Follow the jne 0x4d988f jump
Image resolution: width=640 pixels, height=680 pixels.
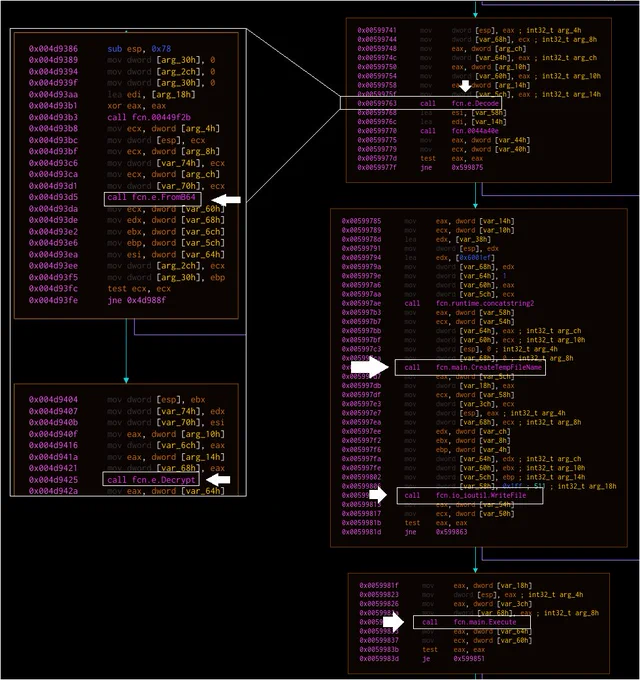coord(136,300)
